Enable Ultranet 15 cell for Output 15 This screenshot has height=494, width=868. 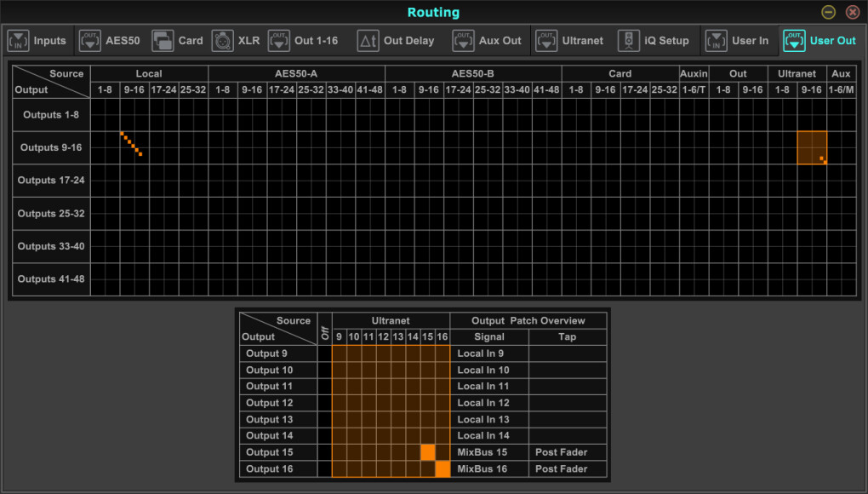pos(428,452)
